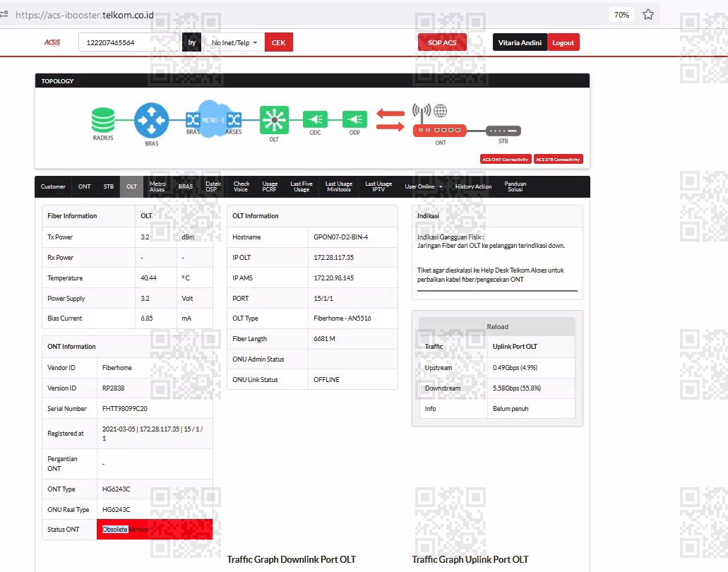728x572 pixels.
Task: Open the Datek OSP tab
Action: point(213,186)
